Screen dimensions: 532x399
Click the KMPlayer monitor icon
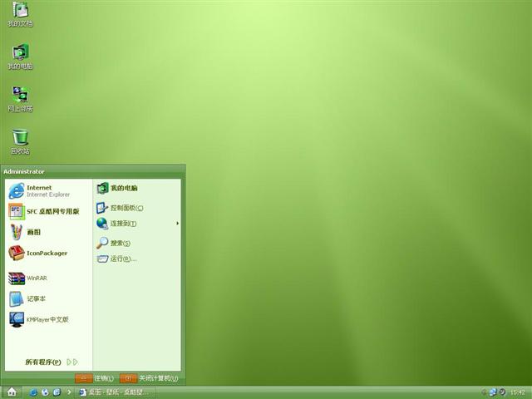point(17,319)
